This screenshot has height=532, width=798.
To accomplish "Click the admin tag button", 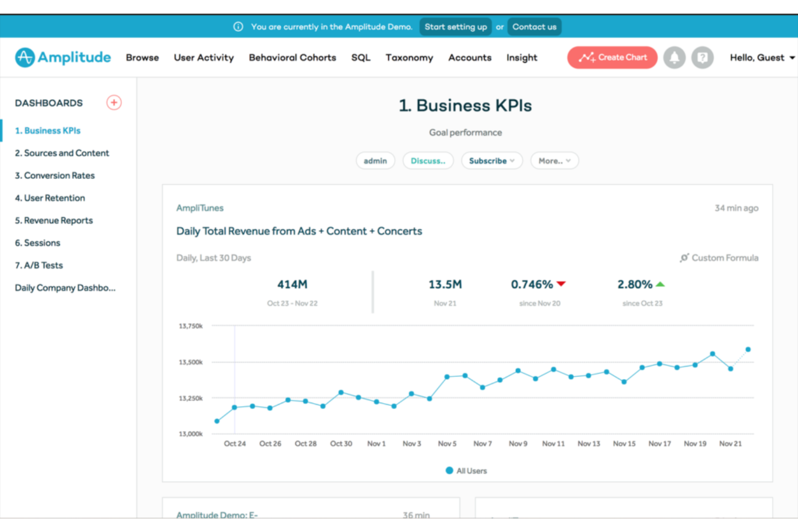I will pos(375,161).
